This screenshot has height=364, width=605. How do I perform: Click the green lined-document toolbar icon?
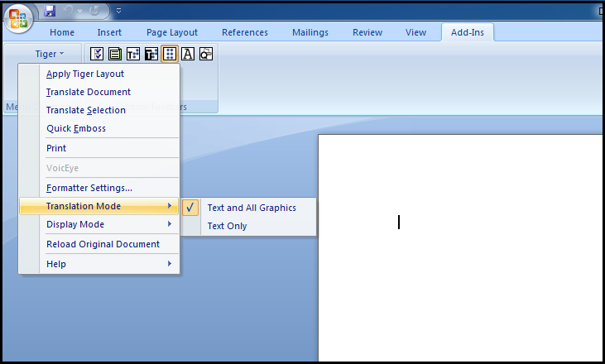[115, 54]
